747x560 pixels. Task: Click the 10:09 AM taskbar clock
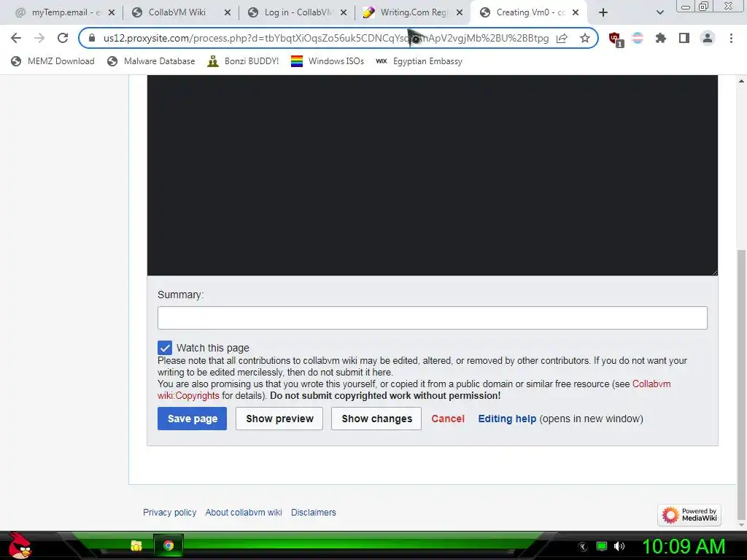point(684,546)
